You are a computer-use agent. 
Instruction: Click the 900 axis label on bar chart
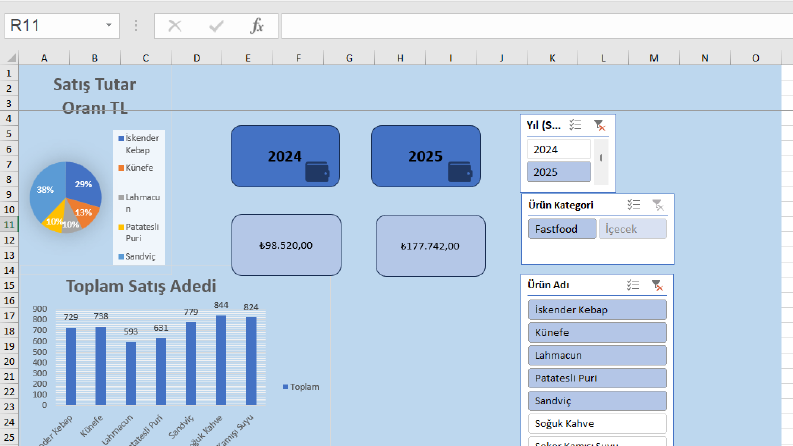coord(39,308)
